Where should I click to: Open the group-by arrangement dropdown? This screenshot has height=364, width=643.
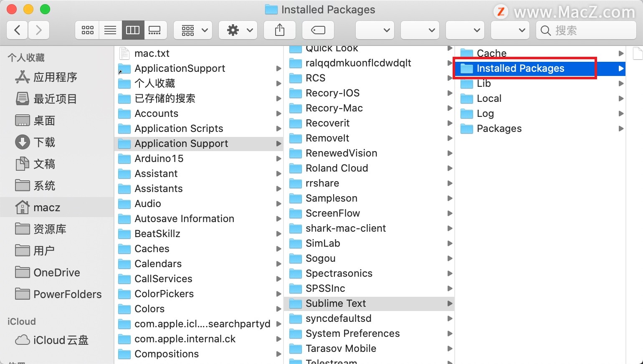click(x=193, y=30)
